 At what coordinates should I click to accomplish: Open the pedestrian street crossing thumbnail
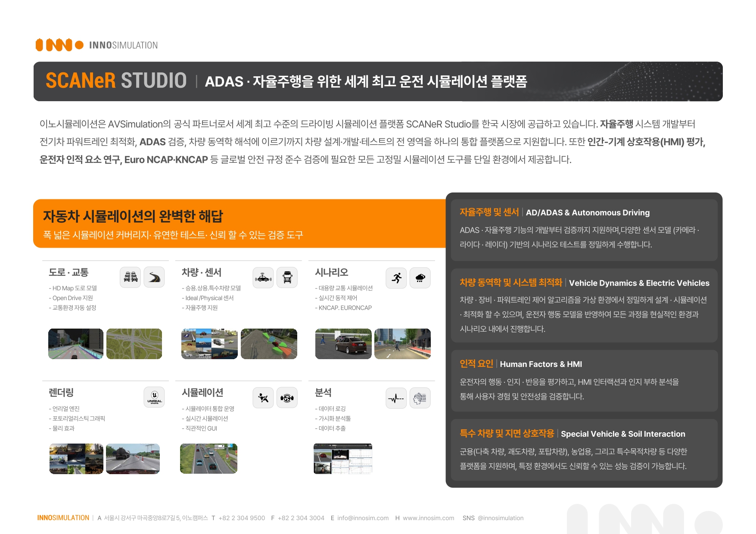click(402, 344)
